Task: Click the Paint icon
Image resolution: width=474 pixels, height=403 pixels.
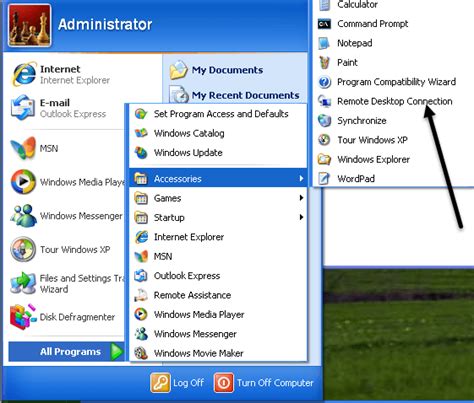Action: point(324,62)
